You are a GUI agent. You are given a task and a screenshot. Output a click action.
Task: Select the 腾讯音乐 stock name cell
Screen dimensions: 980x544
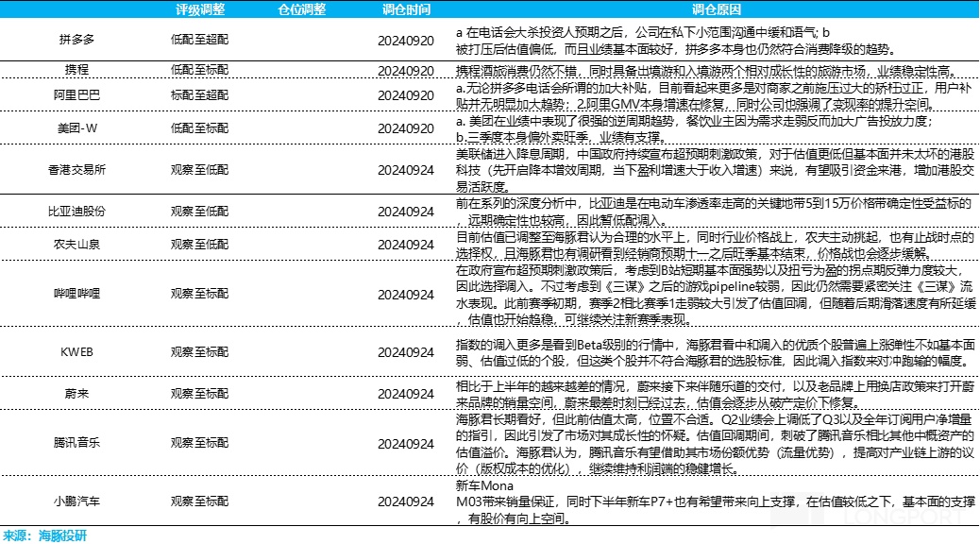76,443
